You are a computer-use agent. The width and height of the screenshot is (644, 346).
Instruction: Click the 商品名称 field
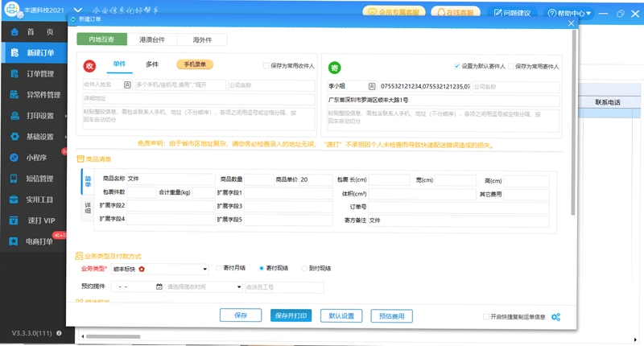[171, 179]
